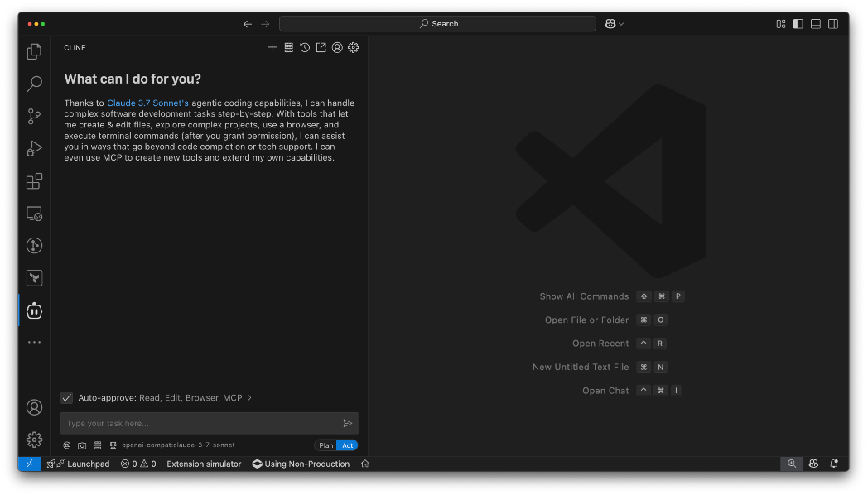Viewport: 868px width, 495px height.
Task: Show additional views via ellipsis in activity bar
Action: [x=34, y=342]
